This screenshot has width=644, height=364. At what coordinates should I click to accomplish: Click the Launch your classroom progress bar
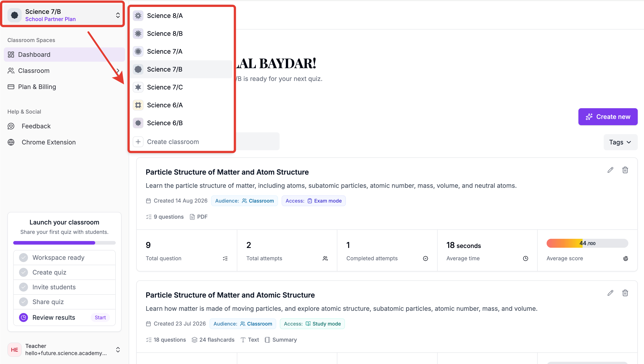click(x=64, y=243)
